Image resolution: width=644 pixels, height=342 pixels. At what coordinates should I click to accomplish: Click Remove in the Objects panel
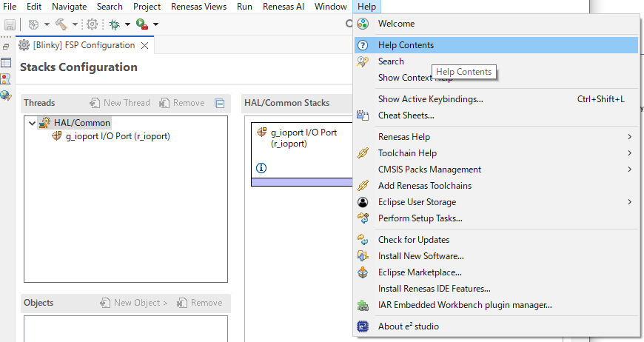[200, 303]
